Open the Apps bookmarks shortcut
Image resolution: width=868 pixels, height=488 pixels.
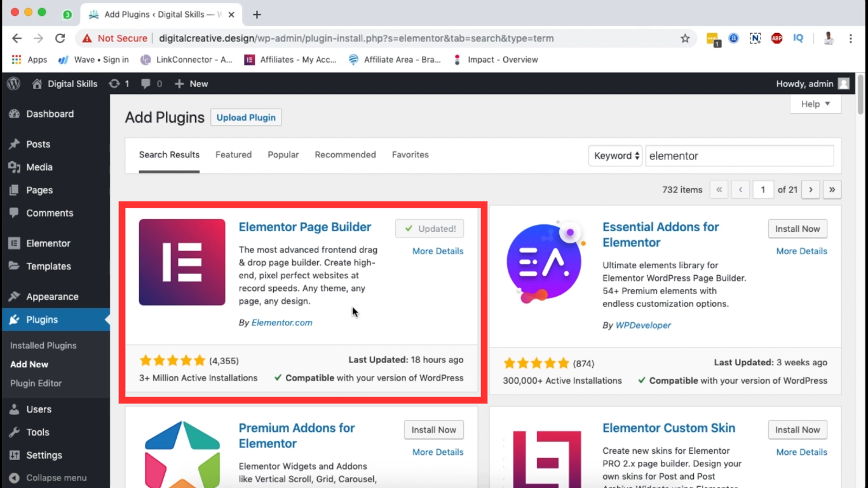[x=30, y=60]
